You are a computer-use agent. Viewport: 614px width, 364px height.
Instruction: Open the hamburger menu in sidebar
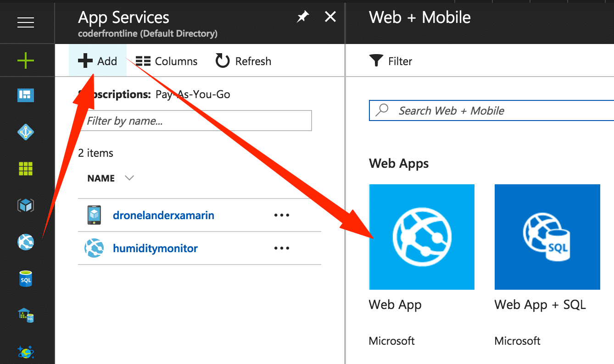tap(26, 22)
